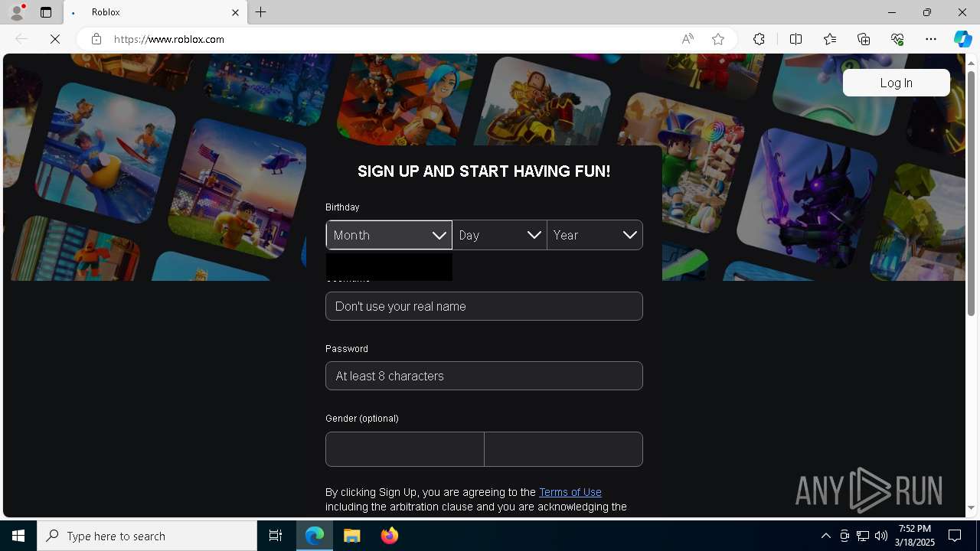Open network status tray icon

[863, 536]
